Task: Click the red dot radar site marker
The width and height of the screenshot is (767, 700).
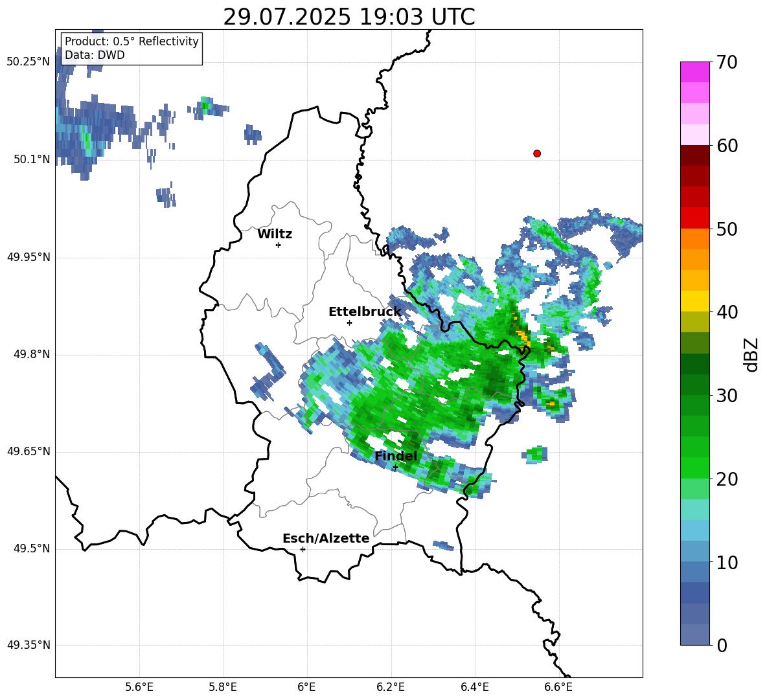Action: point(536,153)
